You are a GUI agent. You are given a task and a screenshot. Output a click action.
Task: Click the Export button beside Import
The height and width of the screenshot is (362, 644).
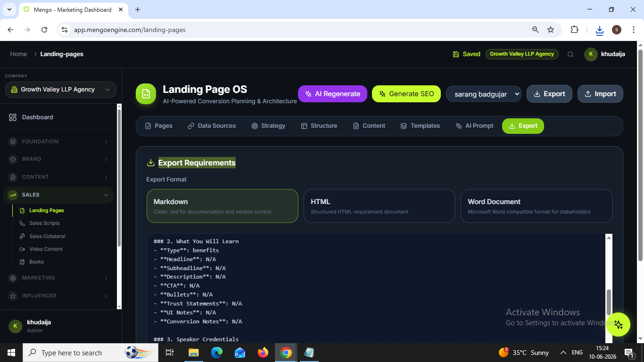(549, 94)
